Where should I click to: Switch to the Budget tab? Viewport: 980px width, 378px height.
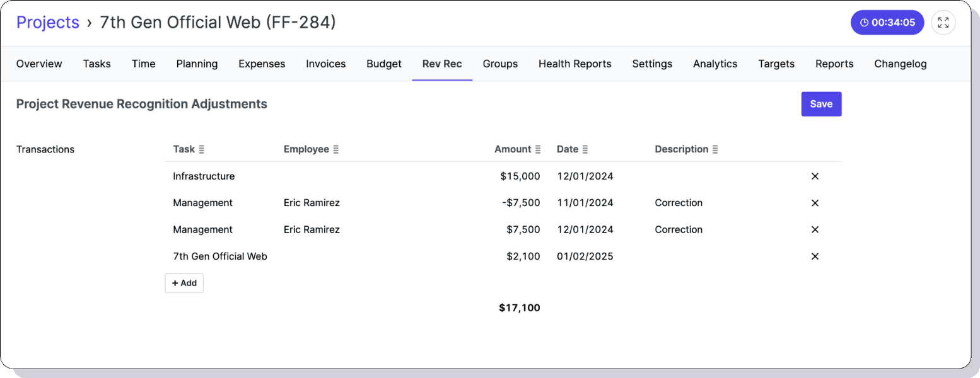point(383,64)
